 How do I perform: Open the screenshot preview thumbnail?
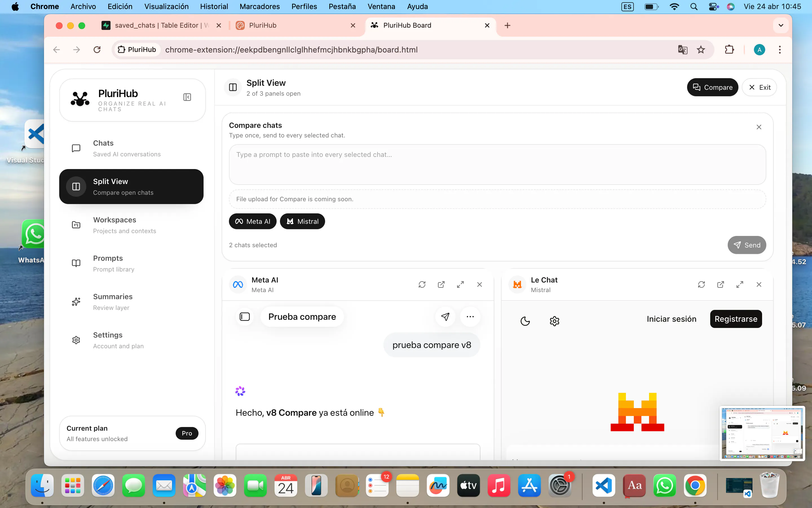click(x=762, y=433)
